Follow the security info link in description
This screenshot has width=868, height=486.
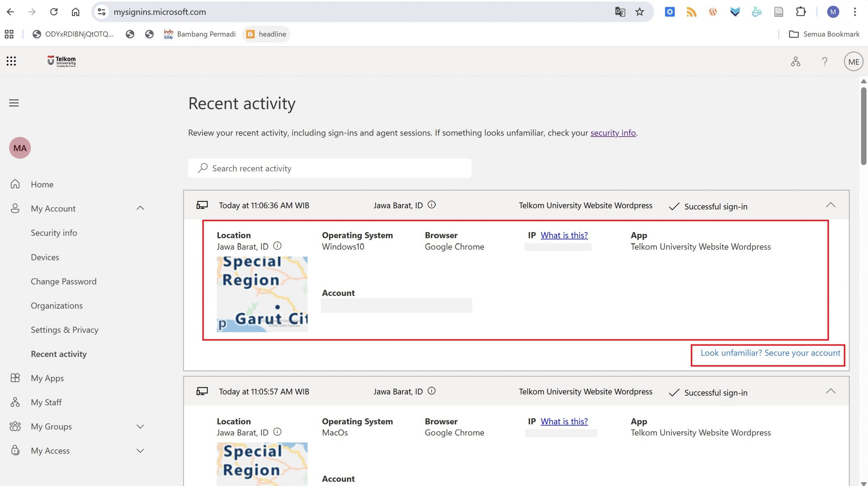(613, 133)
